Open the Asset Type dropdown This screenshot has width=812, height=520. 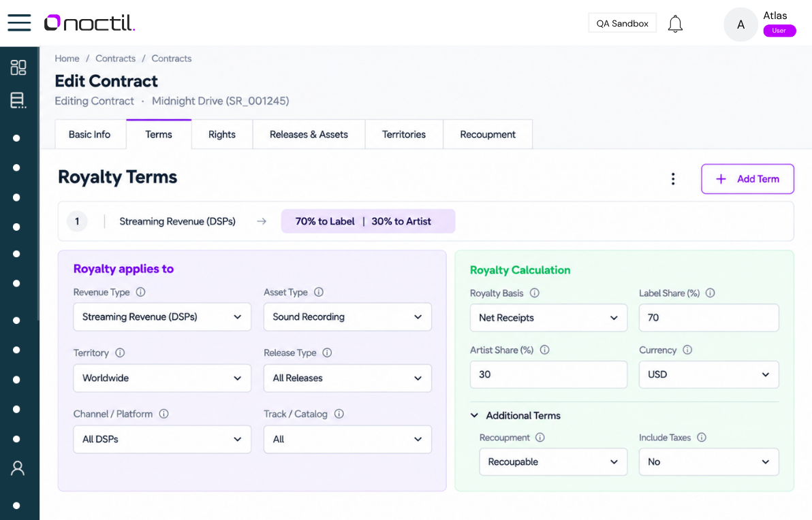tap(347, 317)
